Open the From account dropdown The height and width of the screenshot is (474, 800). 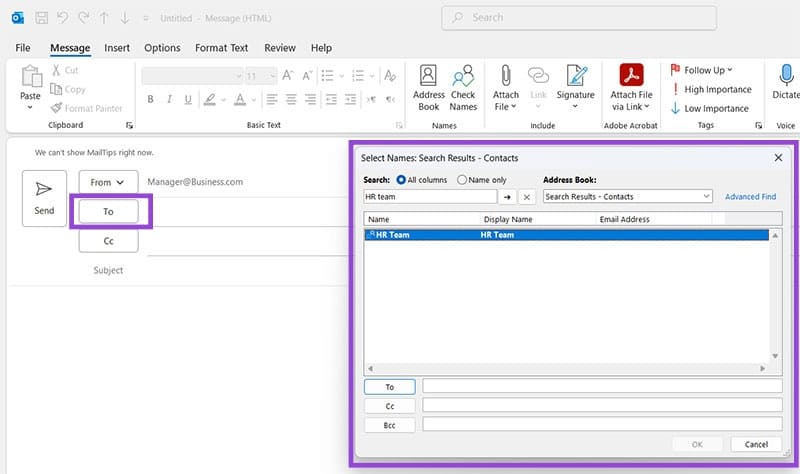coord(108,182)
